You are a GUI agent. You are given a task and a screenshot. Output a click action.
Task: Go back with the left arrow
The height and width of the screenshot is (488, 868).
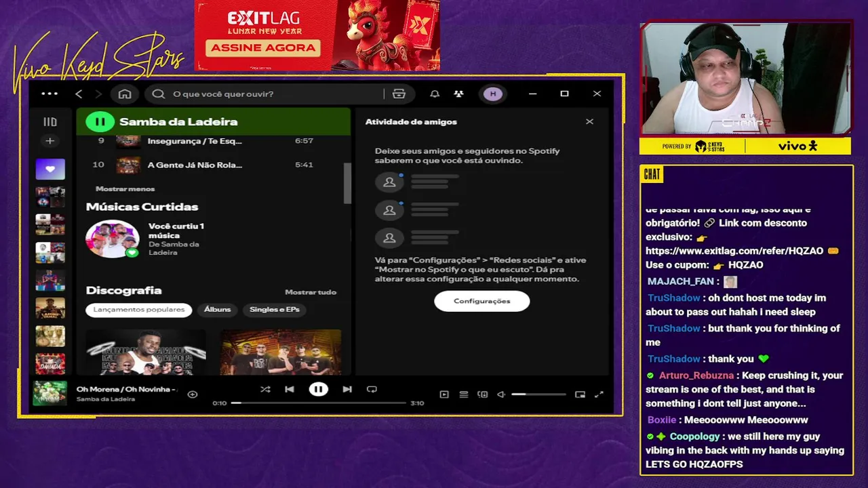tap(79, 94)
